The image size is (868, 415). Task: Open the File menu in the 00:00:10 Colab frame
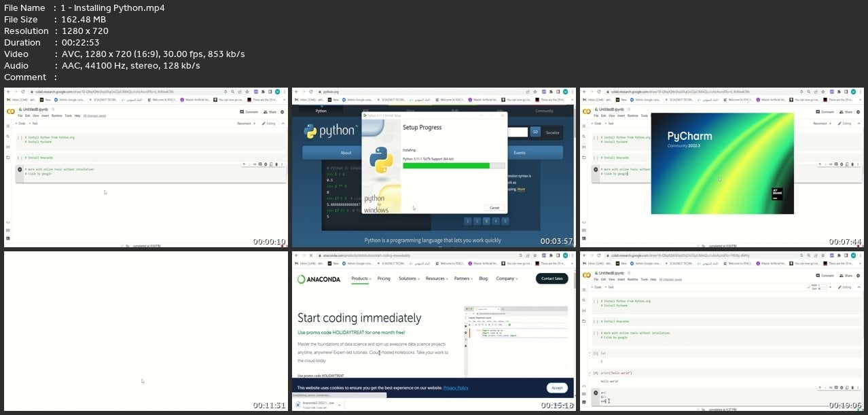pyautogui.click(x=20, y=115)
